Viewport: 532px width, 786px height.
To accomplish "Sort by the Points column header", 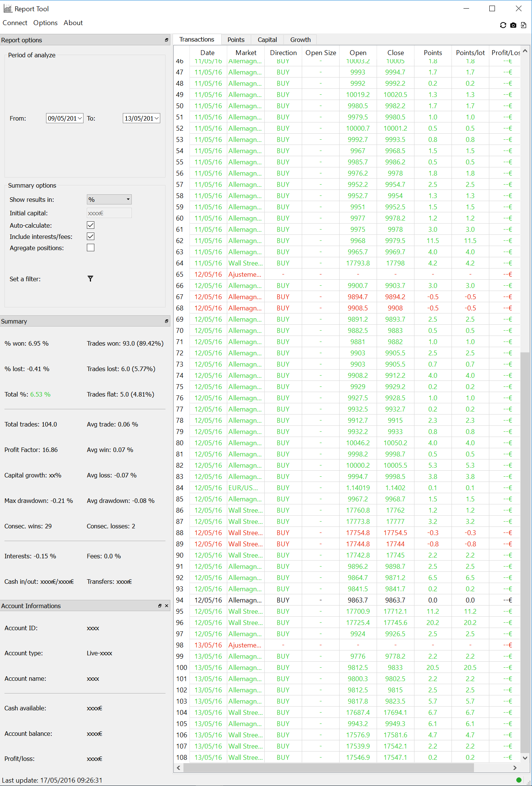I will [433, 53].
